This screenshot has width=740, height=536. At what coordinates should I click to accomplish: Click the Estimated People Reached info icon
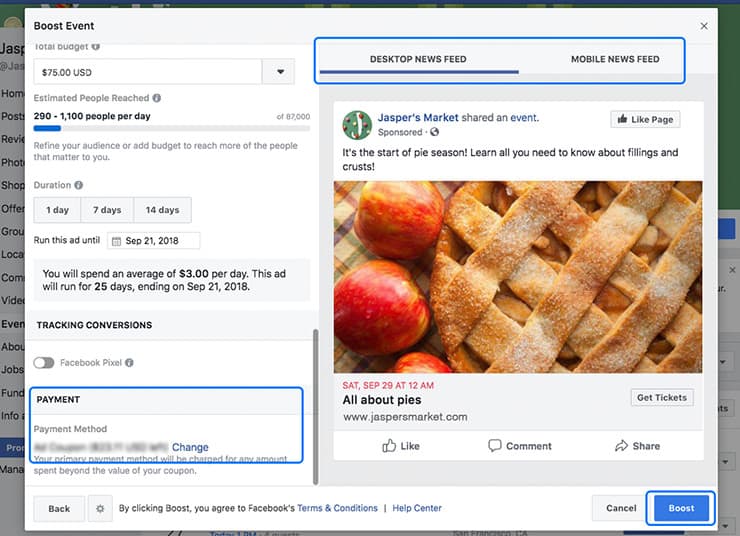(157, 98)
